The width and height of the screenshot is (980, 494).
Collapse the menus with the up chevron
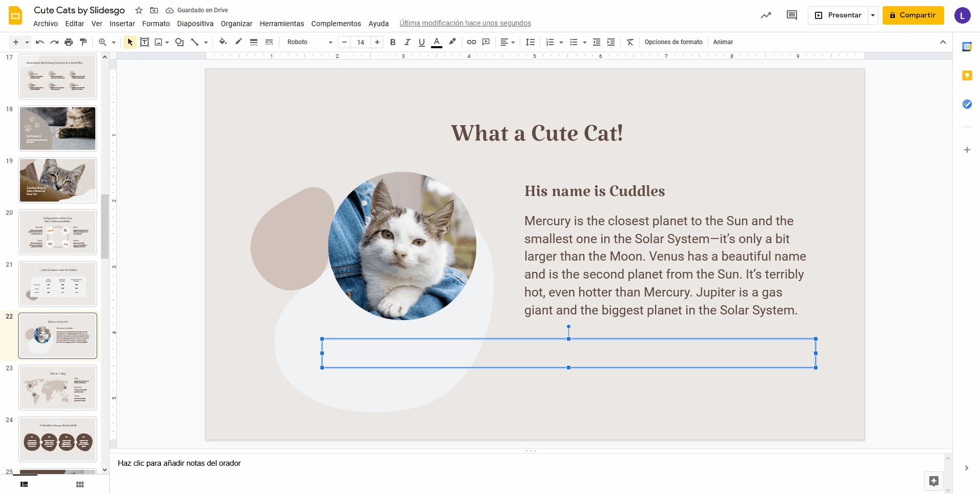943,42
